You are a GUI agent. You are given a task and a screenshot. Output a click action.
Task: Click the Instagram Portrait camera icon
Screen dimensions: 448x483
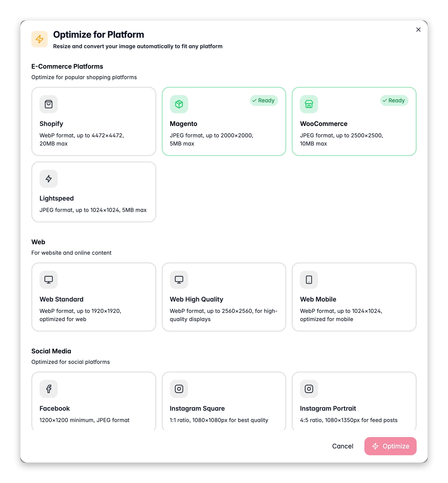[x=309, y=389]
